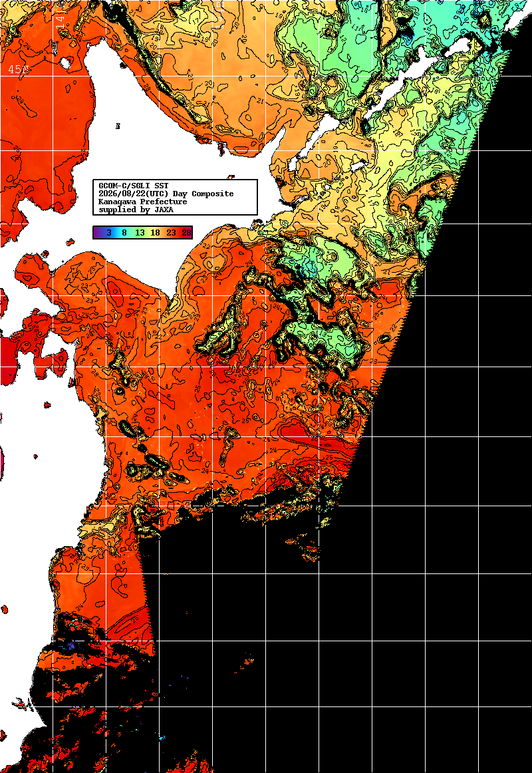
Task: Click the 2026/08/22(UTC) Day Composite date line
Action: [166, 194]
